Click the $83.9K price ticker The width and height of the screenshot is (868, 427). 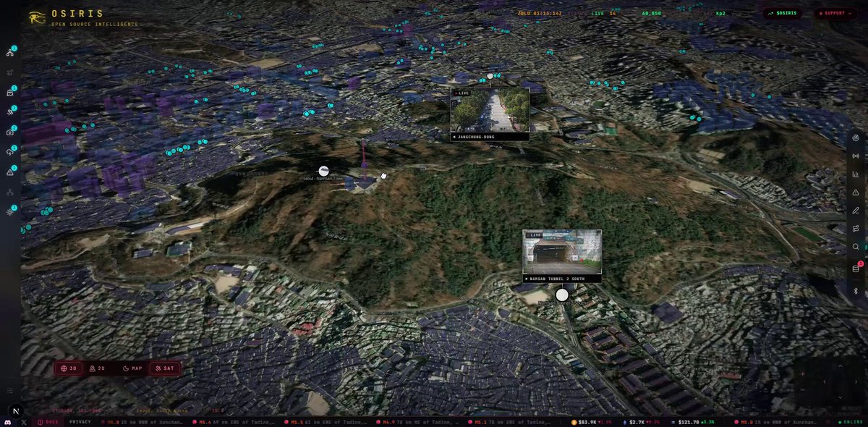592,422
